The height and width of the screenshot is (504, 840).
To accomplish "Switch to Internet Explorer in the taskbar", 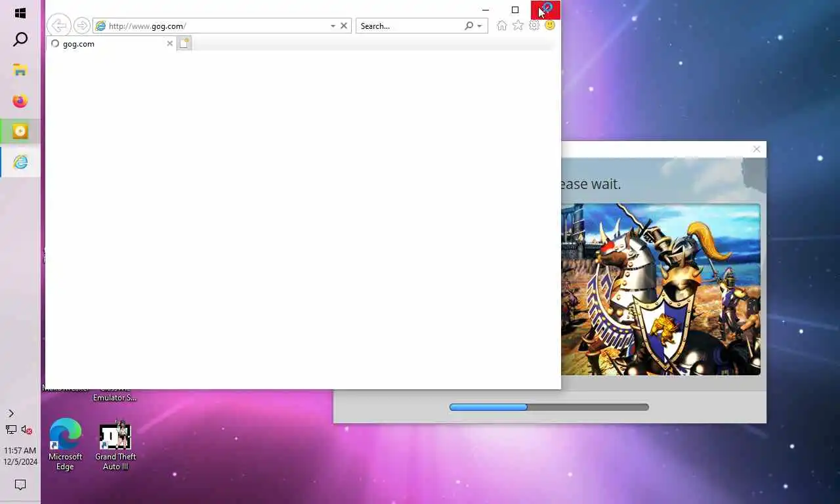I will point(20,162).
